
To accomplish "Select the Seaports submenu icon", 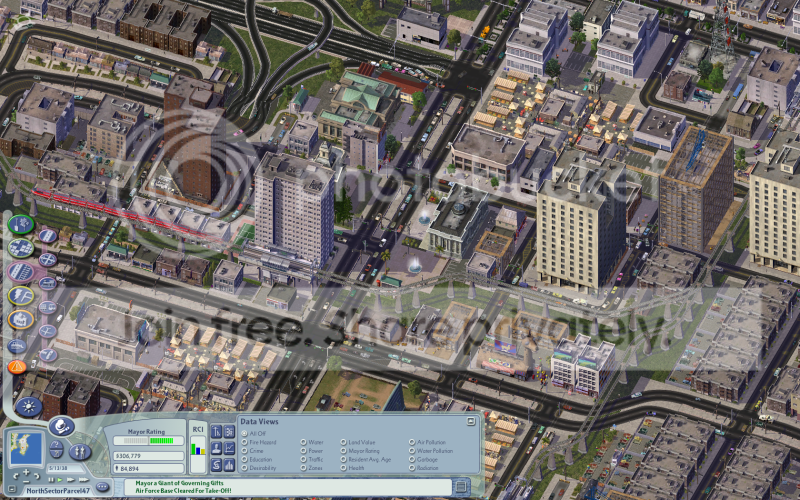I will pyautogui.click(x=48, y=355).
